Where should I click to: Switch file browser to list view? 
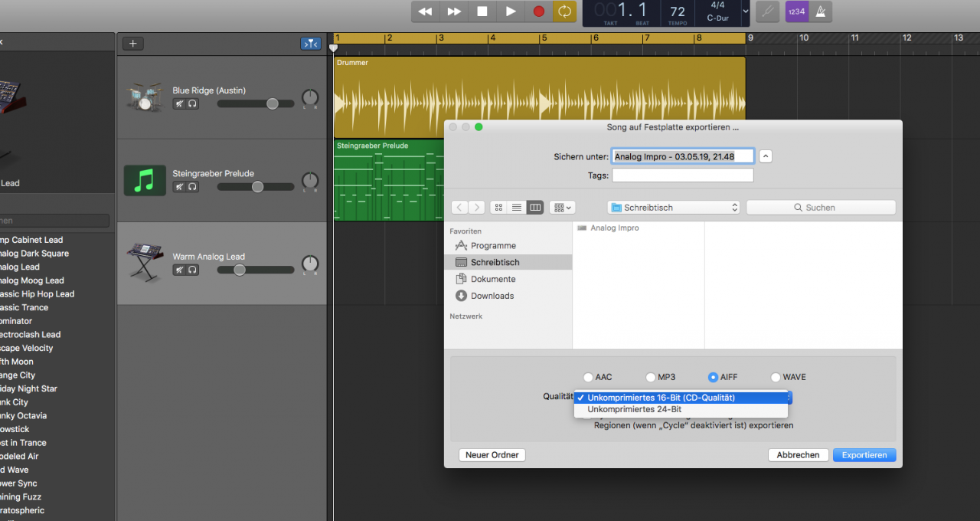pyautogui.click(x=517, y=208)
